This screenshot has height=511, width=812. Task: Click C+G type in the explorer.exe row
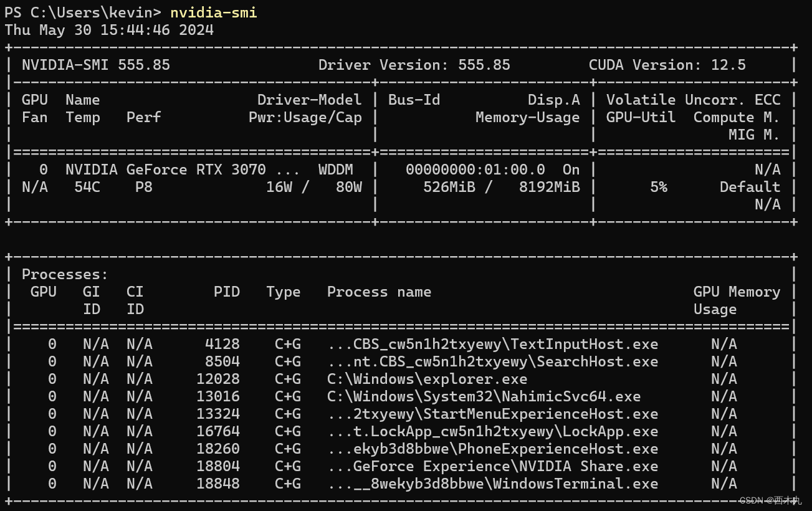[287, 379]
